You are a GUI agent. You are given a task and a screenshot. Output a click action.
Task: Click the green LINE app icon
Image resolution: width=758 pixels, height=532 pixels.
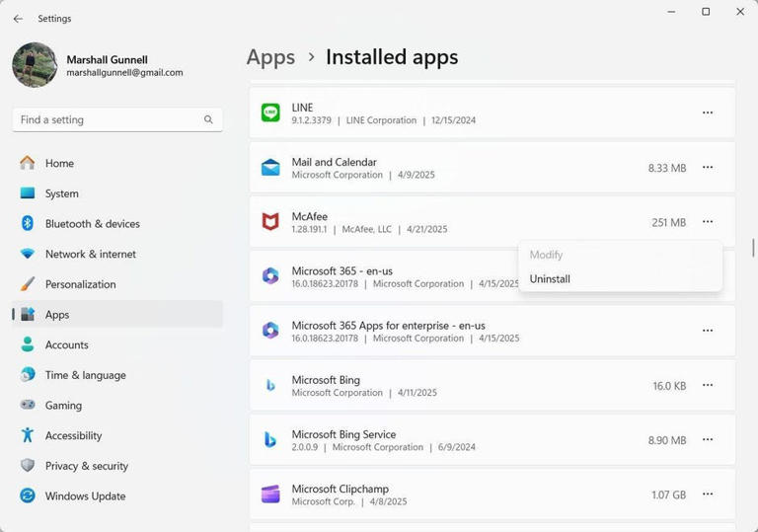(x=269, y=114)
